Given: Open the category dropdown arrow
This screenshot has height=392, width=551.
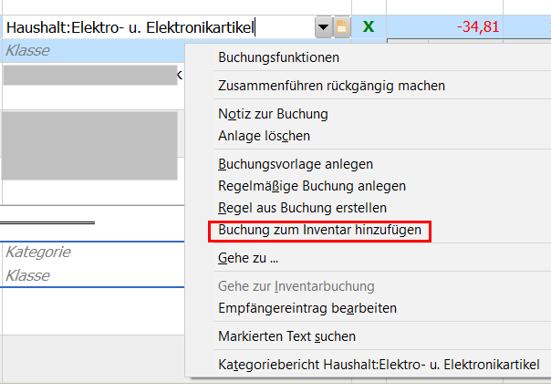Looking at the screenshot, I should tap(323, 27).
